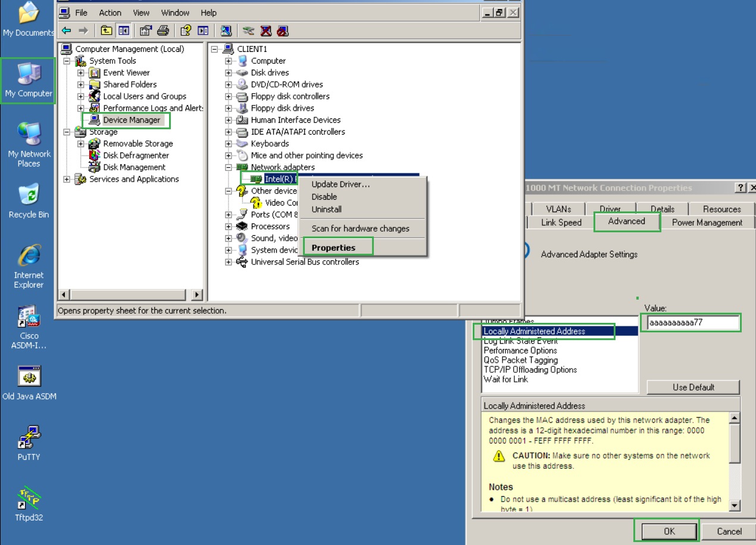
Task: Switch to the Resources tab
Action: click(x=721, y=209)
